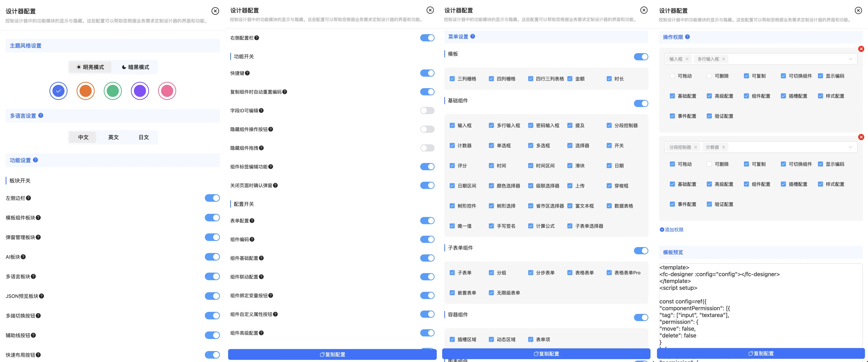Click help icon next to 多语言设置
The height and width of the screenshot is (362, 868).
[41, 116]
